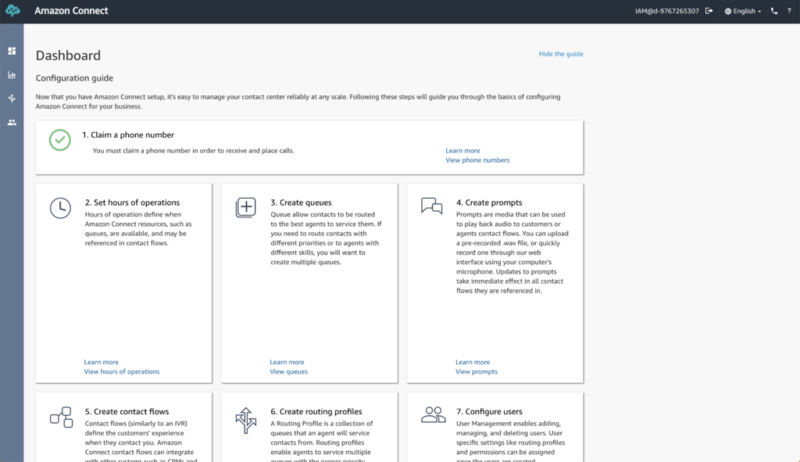800x462 pixels.
Task: Click the Dashboard heading
Action: pyautogui.click(x=68, y=55)
